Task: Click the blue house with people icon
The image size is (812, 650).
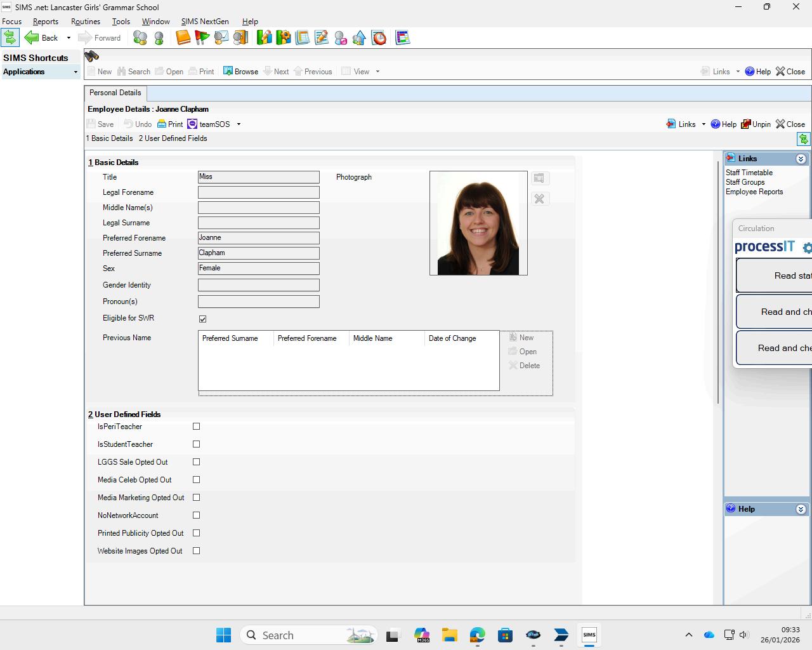Action: 359,38
